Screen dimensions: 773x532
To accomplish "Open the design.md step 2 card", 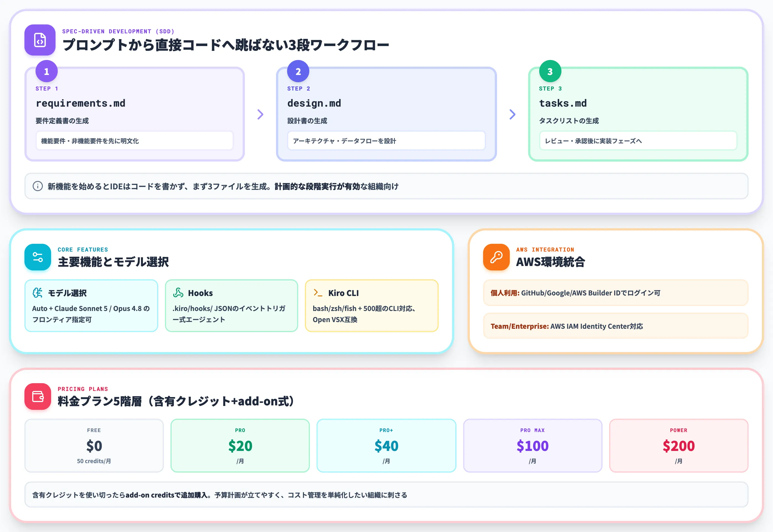I will (386, 114).
